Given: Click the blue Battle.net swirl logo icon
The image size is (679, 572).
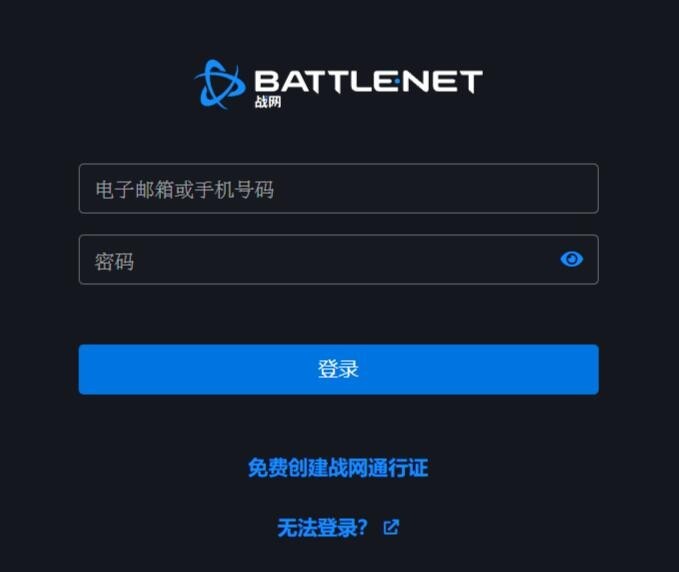Looking at the screenshot, I should click(x=220, y=84).
